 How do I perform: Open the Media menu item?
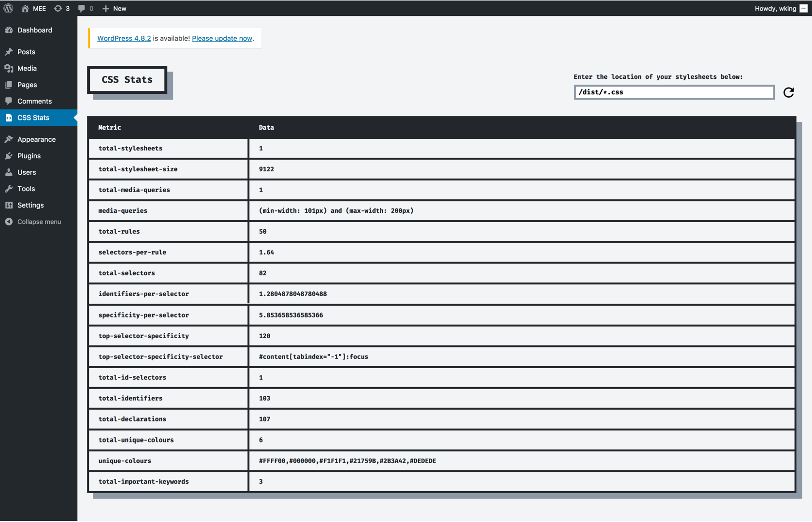[39, 68]
